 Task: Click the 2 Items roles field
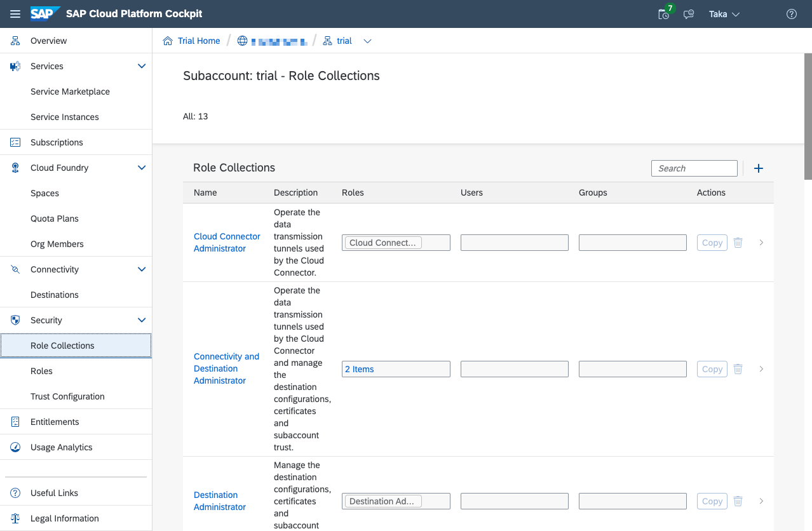coord(396,369)
